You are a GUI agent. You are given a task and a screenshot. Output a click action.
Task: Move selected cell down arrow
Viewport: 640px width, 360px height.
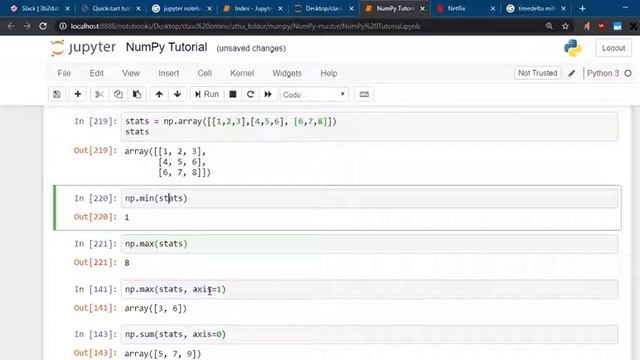click(x=177, y=94)
